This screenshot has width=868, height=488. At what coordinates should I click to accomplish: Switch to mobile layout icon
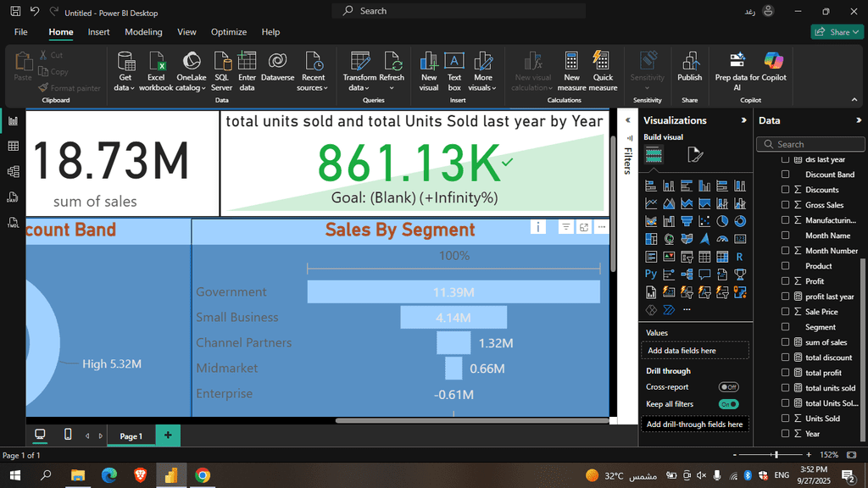(68, 435)
